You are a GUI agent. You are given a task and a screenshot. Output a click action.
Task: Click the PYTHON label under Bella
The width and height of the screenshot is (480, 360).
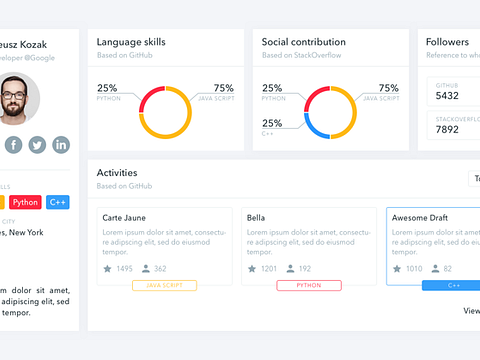coord(309,285)
